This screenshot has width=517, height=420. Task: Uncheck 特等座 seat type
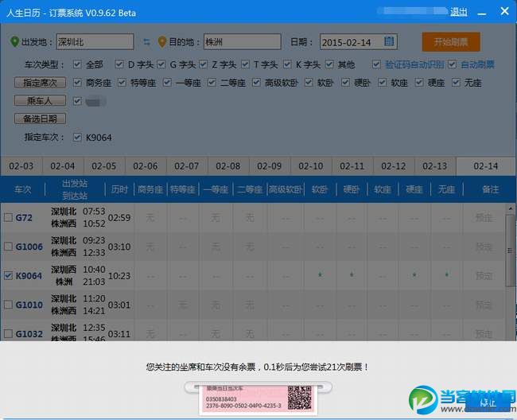tap(122, 83)
